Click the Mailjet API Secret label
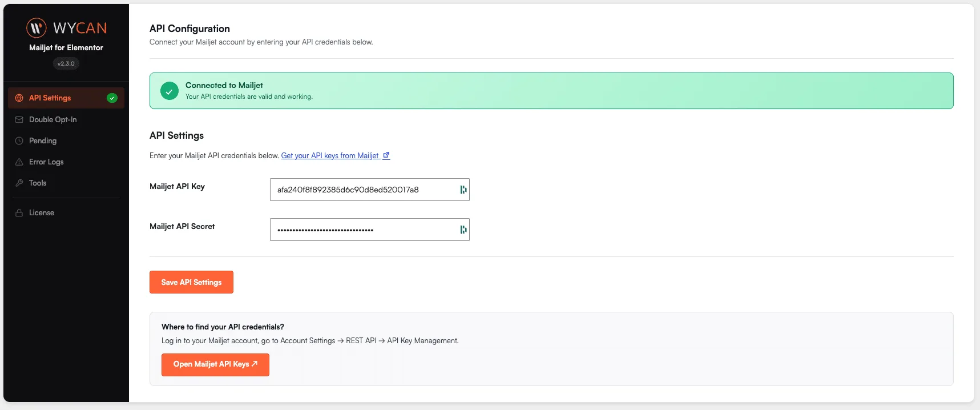The width and height of the screenshot is (980, 410). (182, 226)
